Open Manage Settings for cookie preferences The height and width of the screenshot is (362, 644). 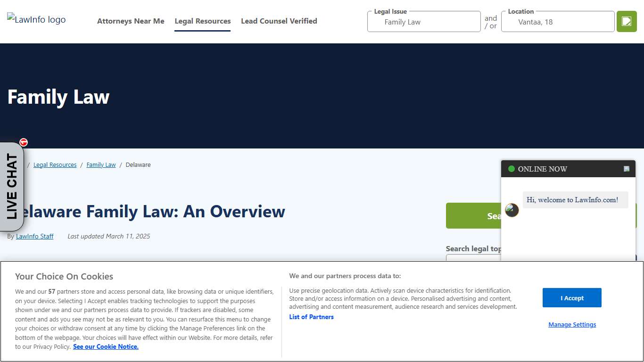point(572,324)
